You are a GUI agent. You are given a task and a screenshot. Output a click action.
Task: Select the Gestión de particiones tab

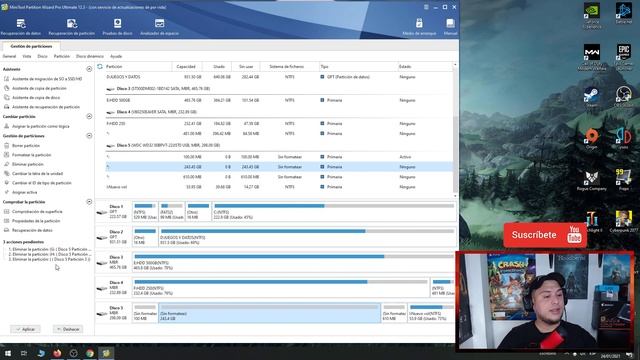[31, 46]
